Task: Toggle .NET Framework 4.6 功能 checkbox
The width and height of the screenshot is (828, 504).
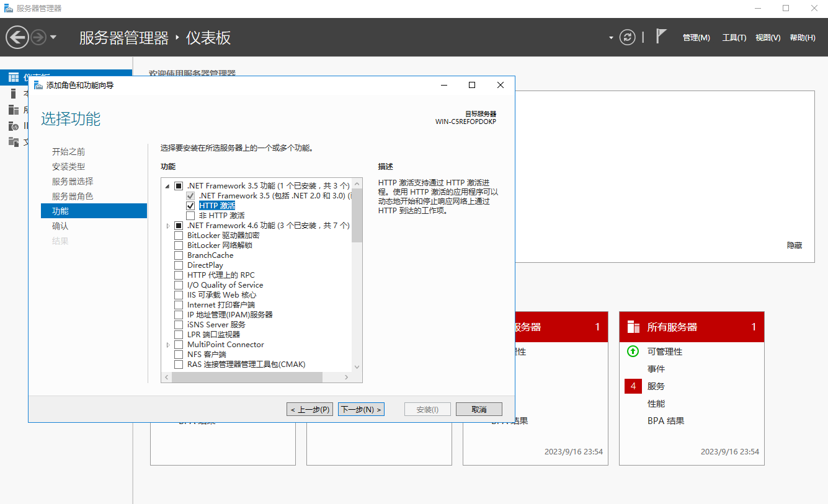Action: [x=179, y=226]
